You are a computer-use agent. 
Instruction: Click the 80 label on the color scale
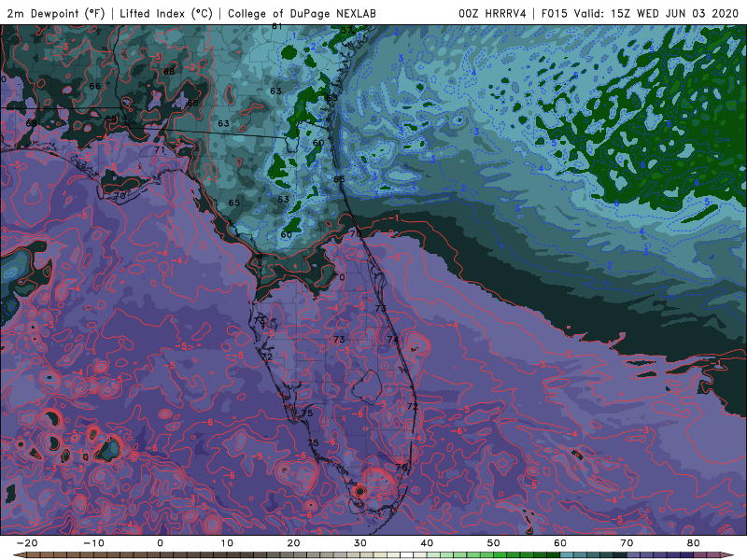694,543
